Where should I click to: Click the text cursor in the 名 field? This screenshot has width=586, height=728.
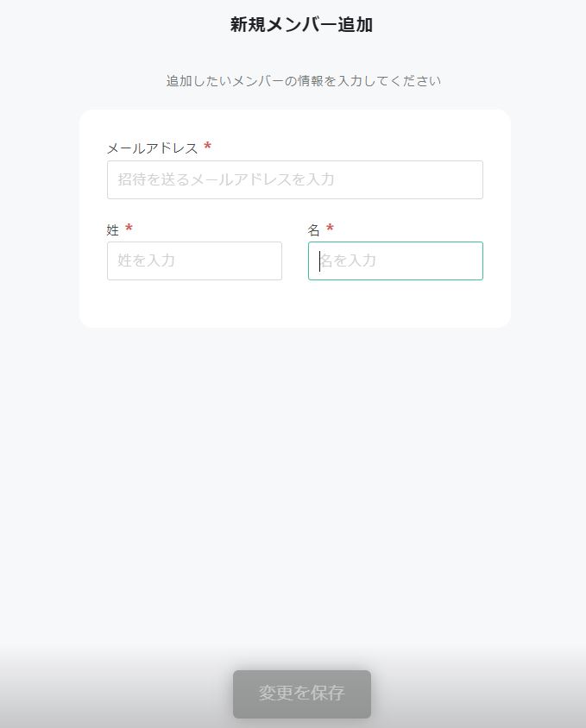319,260
